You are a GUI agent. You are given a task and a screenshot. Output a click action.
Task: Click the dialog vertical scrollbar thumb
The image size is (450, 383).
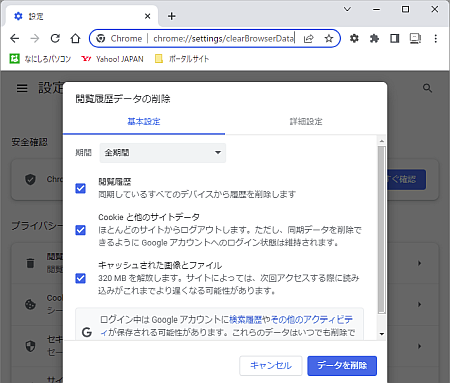tap(382, 230)
